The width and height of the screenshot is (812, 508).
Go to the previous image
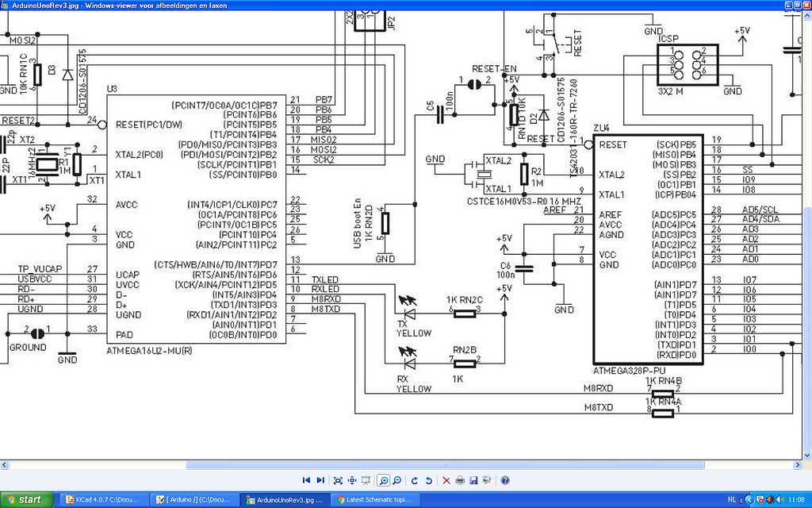[x=306, y=480]
